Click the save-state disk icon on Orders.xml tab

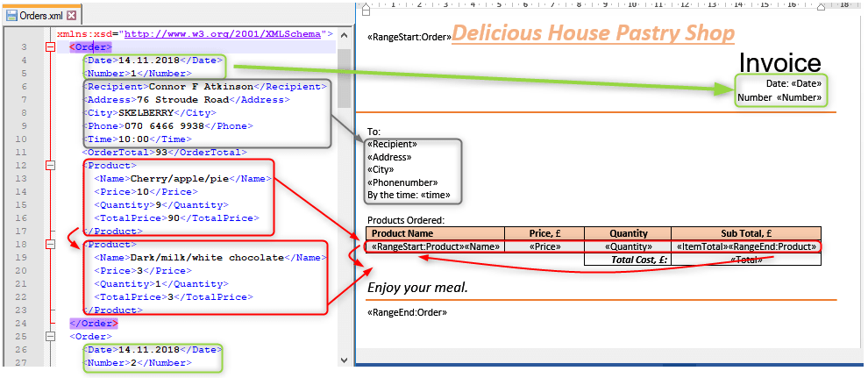(x=11, y=16)
